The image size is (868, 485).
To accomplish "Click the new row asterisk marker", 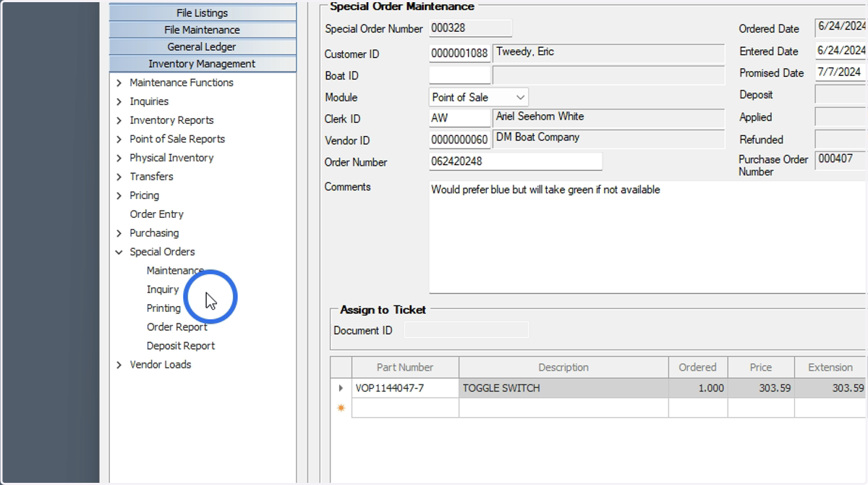I will pos(341,408).
